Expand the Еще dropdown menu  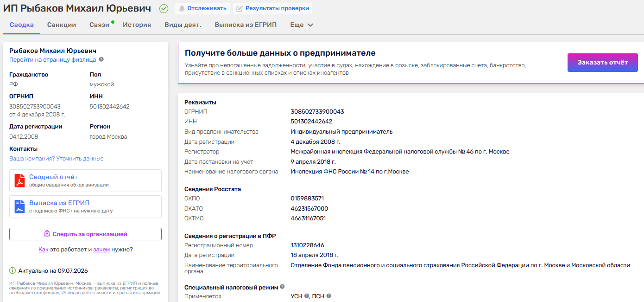point(302,25)
